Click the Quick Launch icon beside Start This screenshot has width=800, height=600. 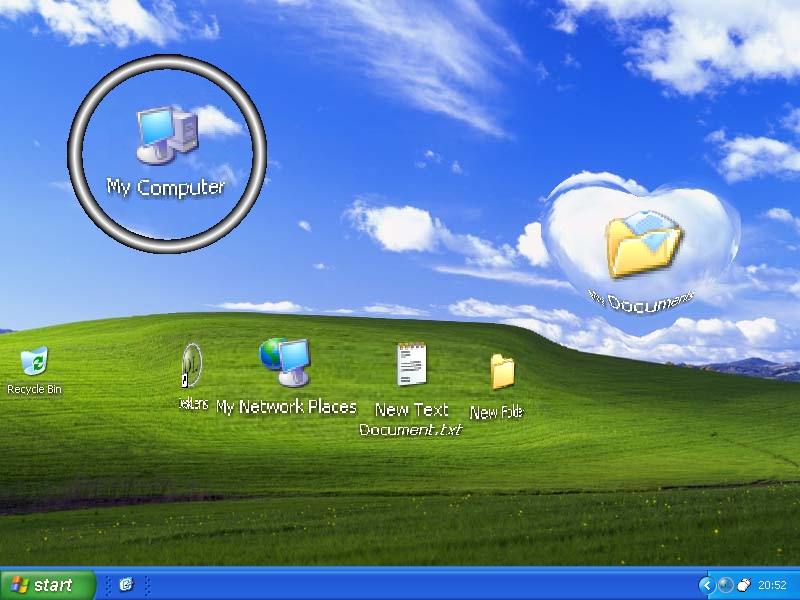(126, 585)
